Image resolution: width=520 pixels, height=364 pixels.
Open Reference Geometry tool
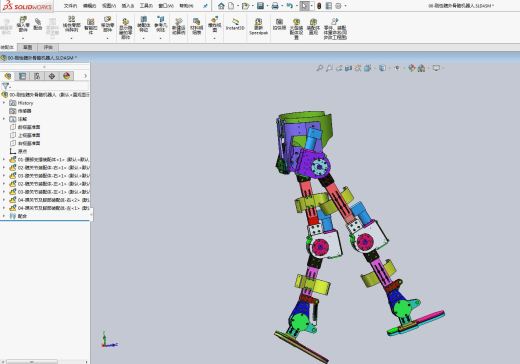tap(160, 24)
